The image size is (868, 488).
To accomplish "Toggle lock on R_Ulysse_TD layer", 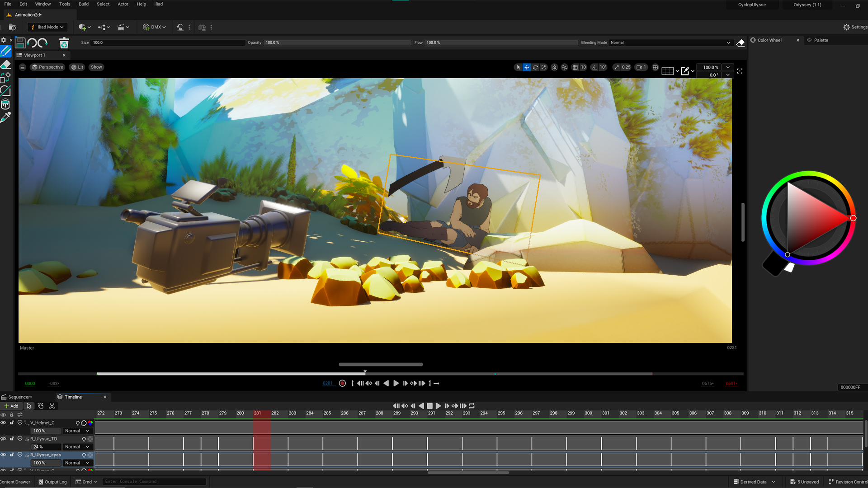I will (12, 439).
